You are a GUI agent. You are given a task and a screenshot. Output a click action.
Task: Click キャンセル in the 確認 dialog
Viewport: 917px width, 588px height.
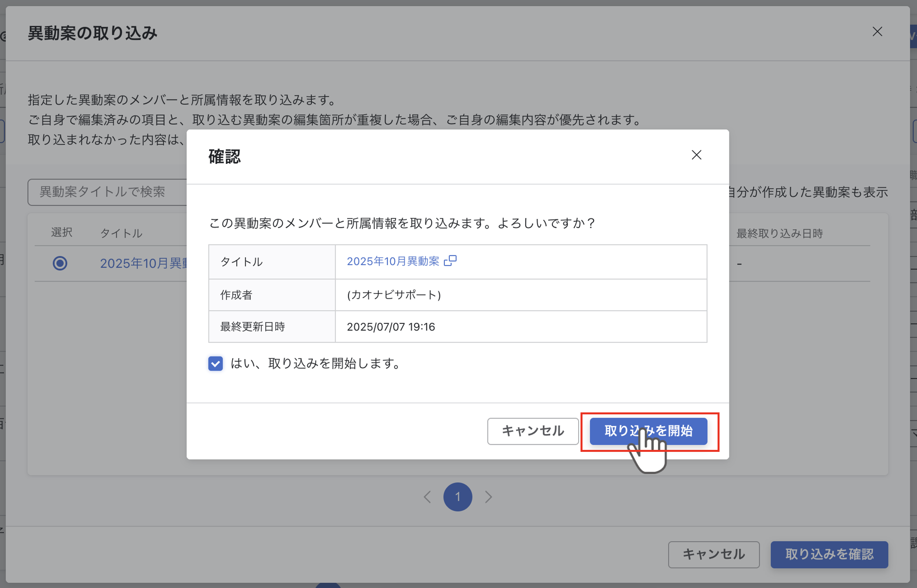pos(533,431)
